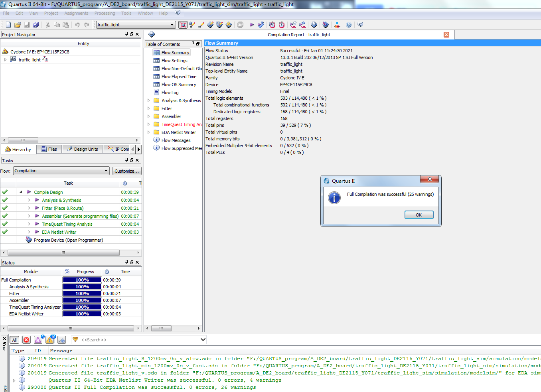Toggle the All messages filter
The image size is (541, 392).
14,340
